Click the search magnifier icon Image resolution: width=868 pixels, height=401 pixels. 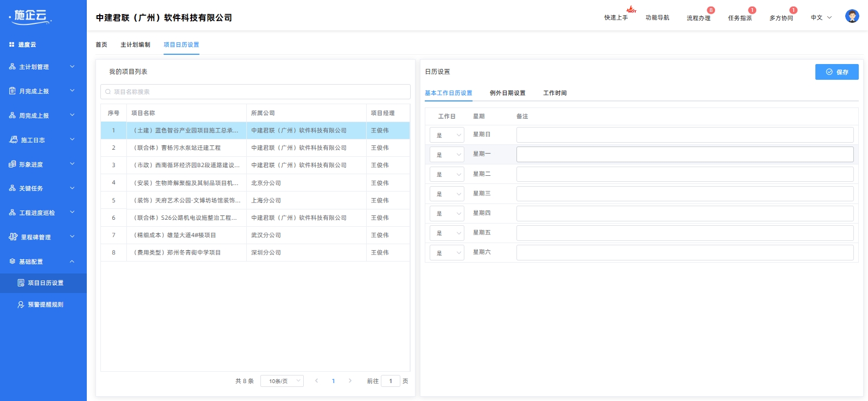click(x=108, y=92)
